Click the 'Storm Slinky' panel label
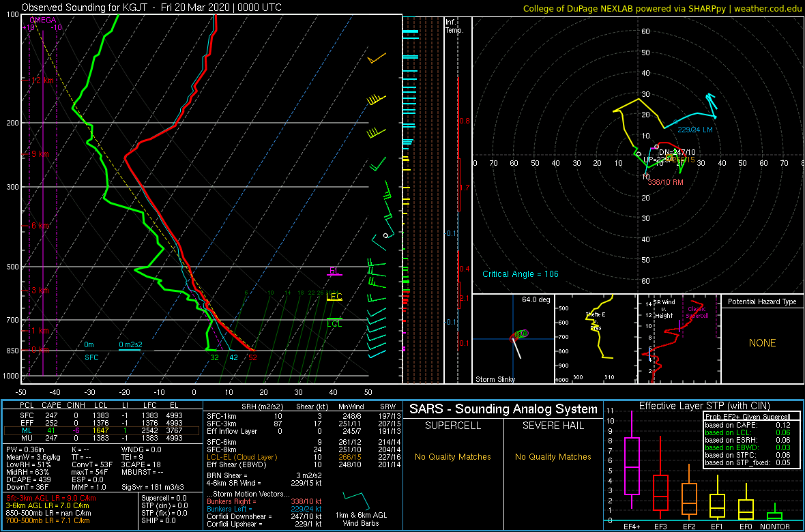Screen dimensions: 805x532 tap(494, 379)
